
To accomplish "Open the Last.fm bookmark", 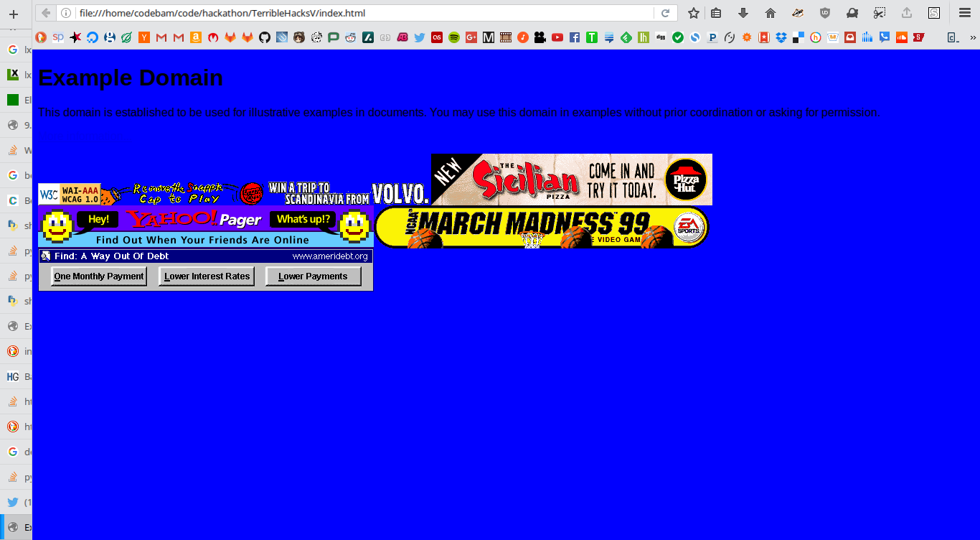I will pos(437,37).
